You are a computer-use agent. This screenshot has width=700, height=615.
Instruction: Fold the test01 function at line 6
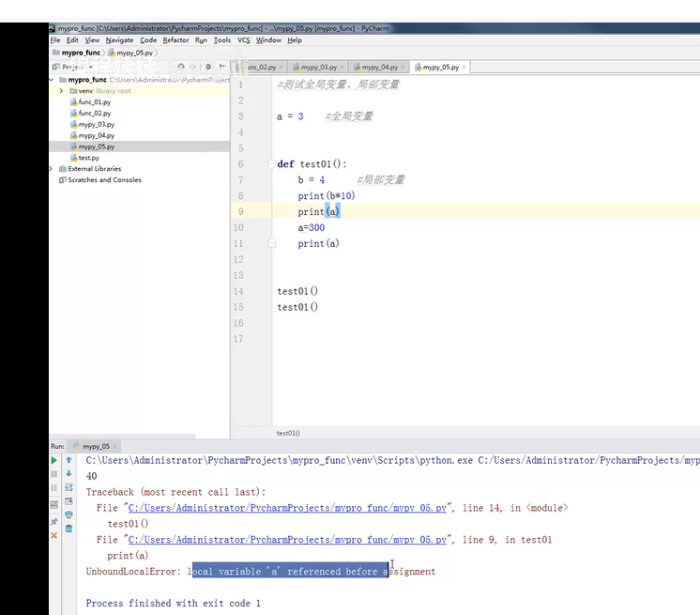[x=271, y=164]
